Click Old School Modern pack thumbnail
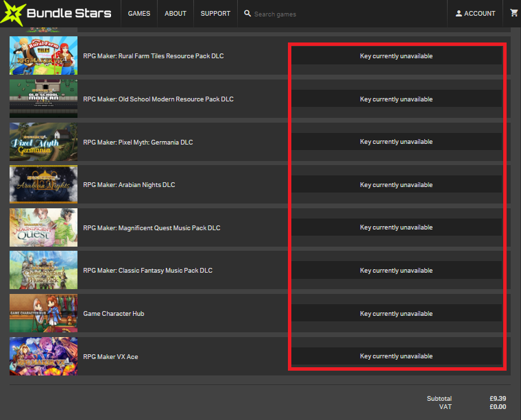 (x=43, y=99)
